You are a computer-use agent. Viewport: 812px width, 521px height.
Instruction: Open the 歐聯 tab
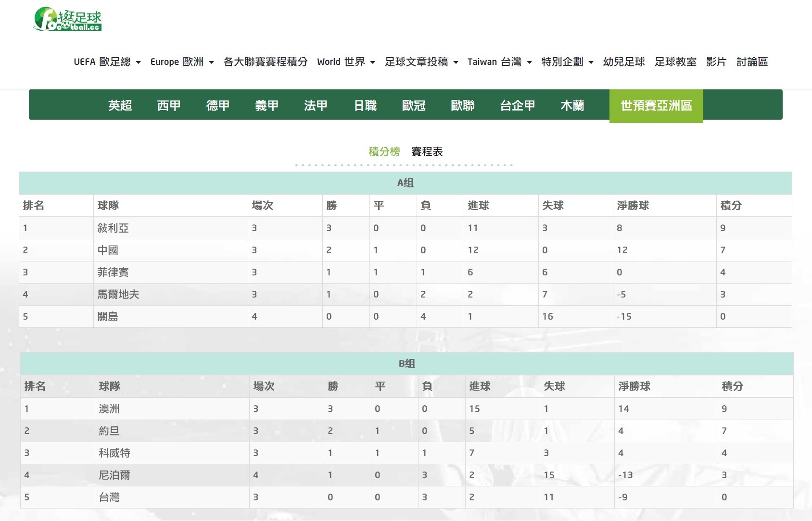click(x=463, y=105)
